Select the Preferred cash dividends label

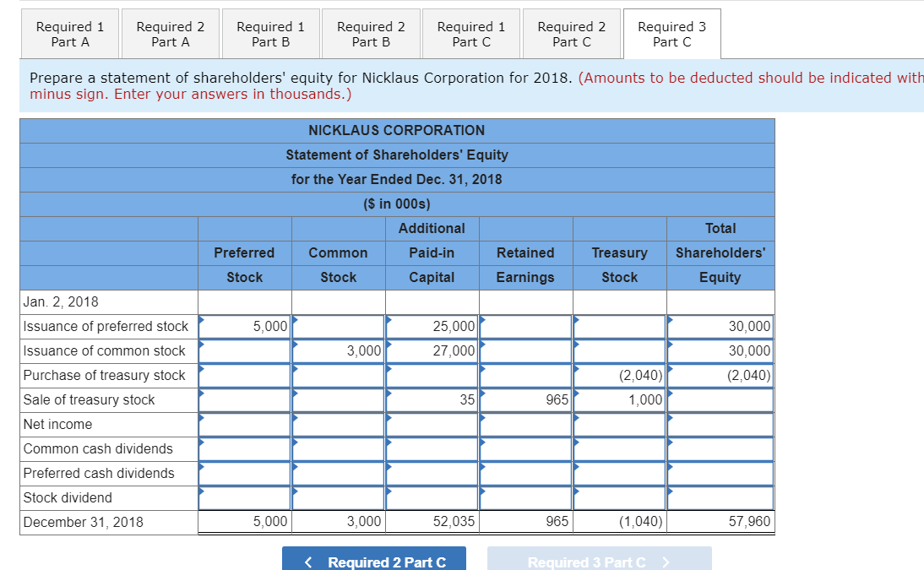tap(99, 474)
